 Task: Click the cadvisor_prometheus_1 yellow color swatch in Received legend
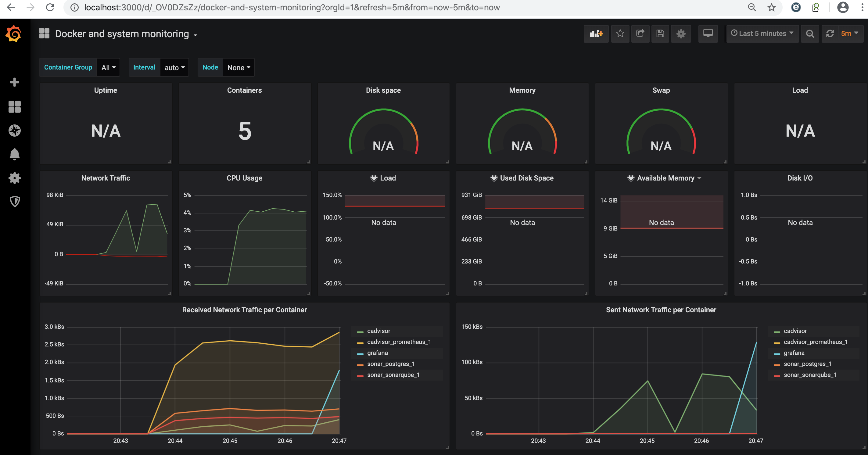[x=360, y=342]
